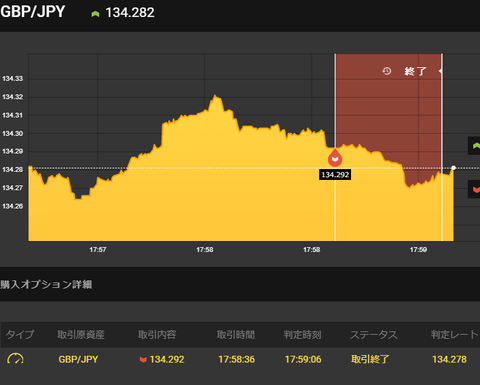The height and width of the screenshot is (385, 480).
Task: Click the red down arrow beside 134.292
Action: (143, 359)
